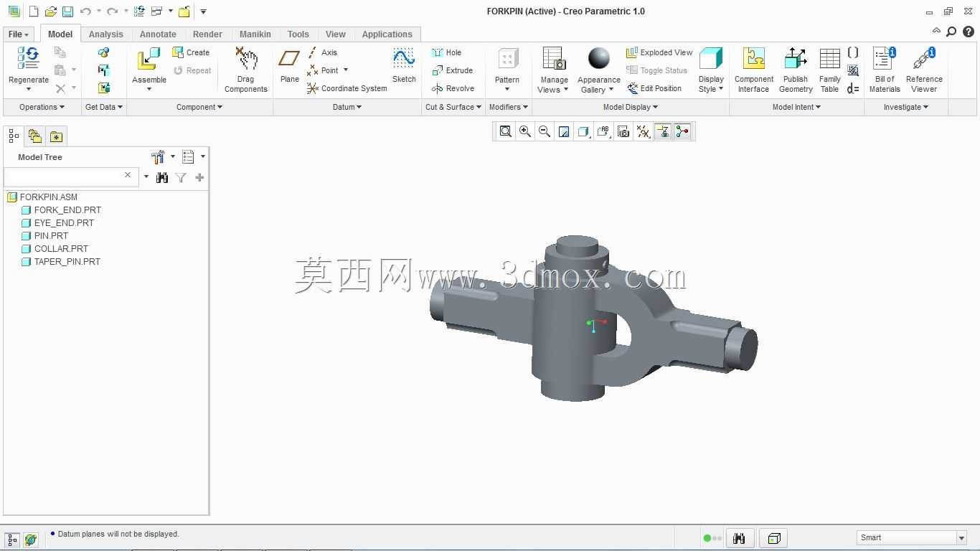
Task: Switch to the Applications tab
Action: (x=387, y=34)
